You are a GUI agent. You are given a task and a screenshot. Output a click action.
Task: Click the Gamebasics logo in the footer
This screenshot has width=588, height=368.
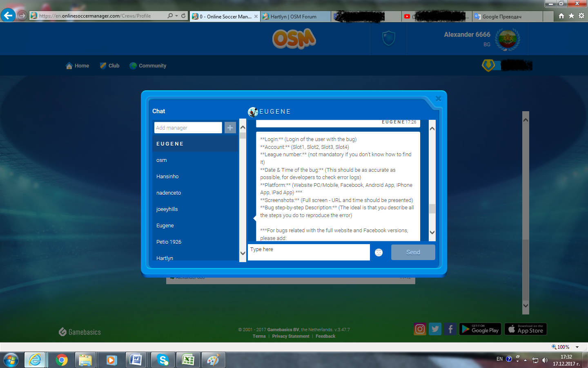point(80,332)
